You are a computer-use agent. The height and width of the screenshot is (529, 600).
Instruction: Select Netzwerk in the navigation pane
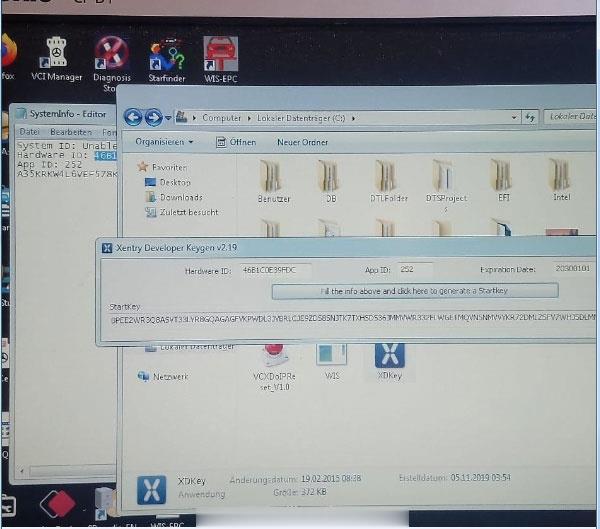[163, 377]
